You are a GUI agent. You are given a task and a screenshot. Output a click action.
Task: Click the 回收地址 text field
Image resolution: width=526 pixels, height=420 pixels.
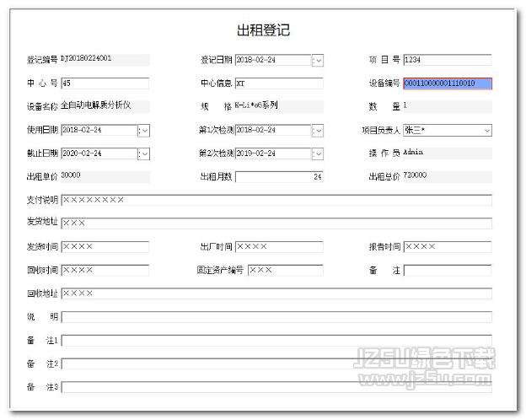[x=276, y=293]
